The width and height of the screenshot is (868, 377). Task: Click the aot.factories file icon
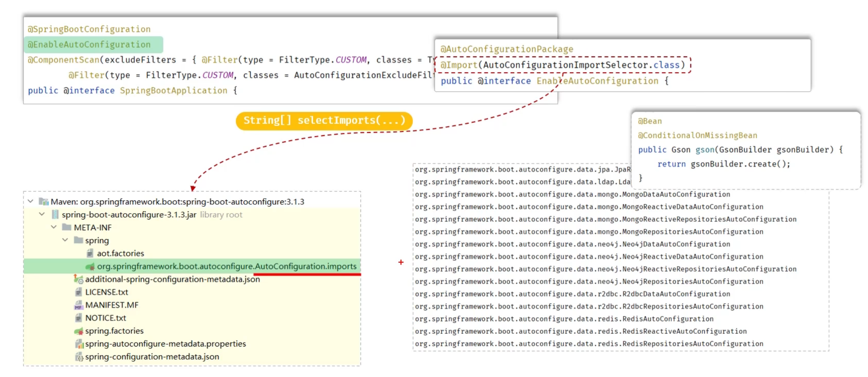click(90, 253)
